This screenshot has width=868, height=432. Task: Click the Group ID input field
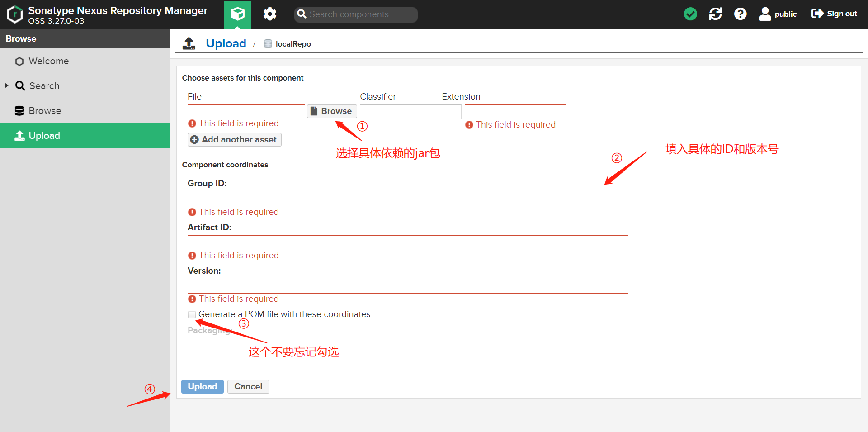(x=408, y=199)
